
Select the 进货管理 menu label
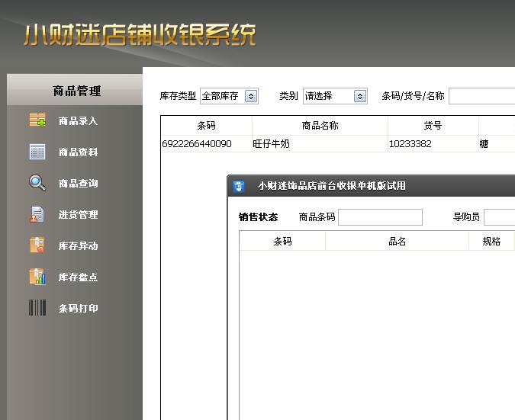click(x=79, y=215)
